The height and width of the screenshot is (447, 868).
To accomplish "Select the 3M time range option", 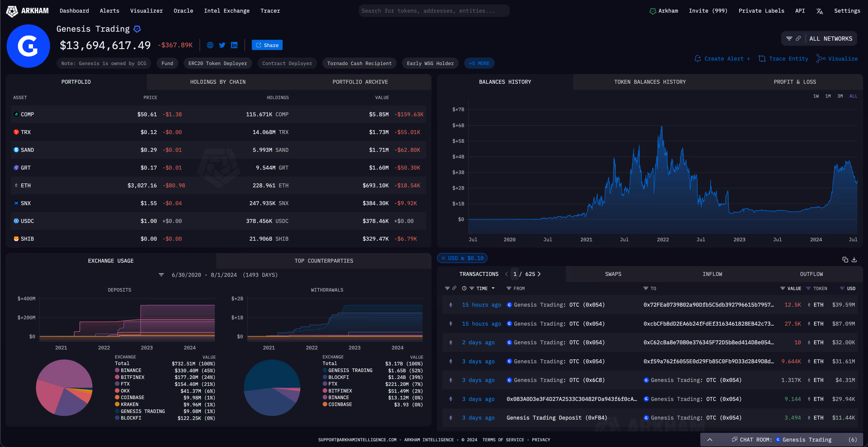I will click(x=840, y=96).
